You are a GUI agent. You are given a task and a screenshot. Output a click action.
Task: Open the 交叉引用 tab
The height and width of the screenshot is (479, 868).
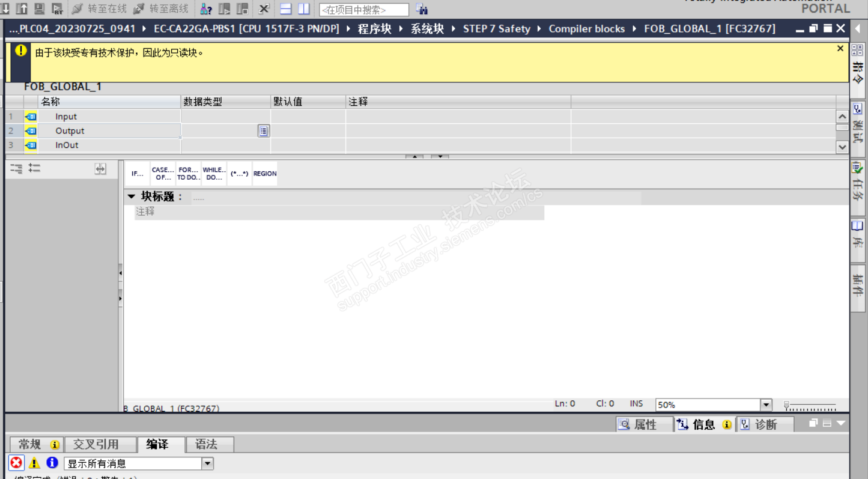(100, 445)
